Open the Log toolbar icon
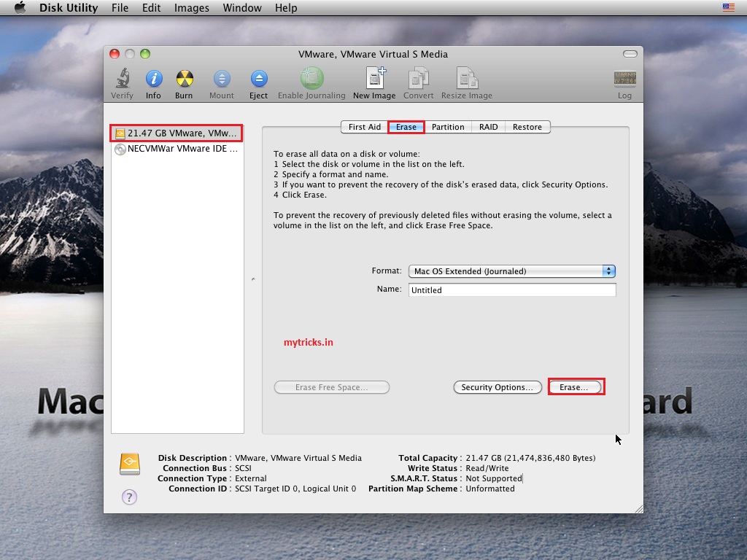The width and height of the screenshot is (747, 560). coord(624,79)
